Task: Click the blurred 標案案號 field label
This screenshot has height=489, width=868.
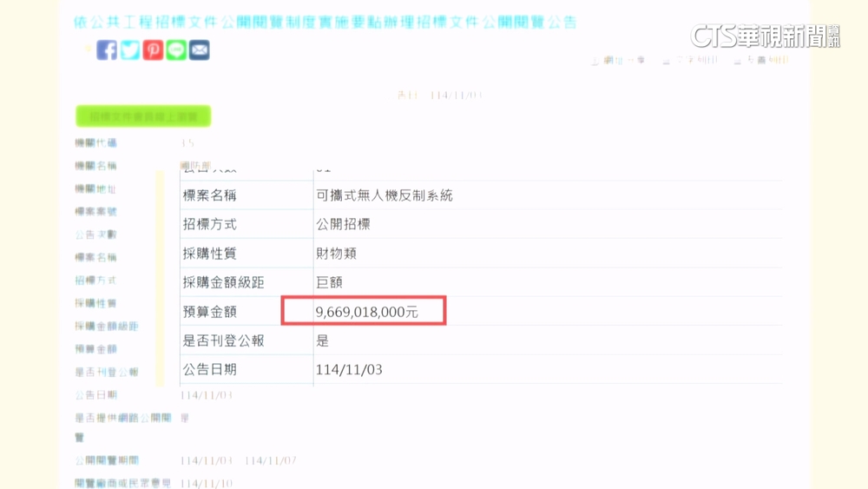Action: (x=95, y=212)
